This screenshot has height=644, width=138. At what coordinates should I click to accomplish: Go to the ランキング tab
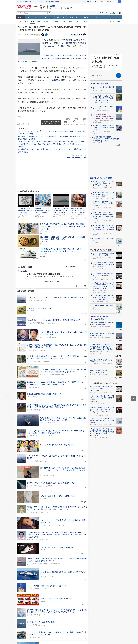click(x=86, y=17)
